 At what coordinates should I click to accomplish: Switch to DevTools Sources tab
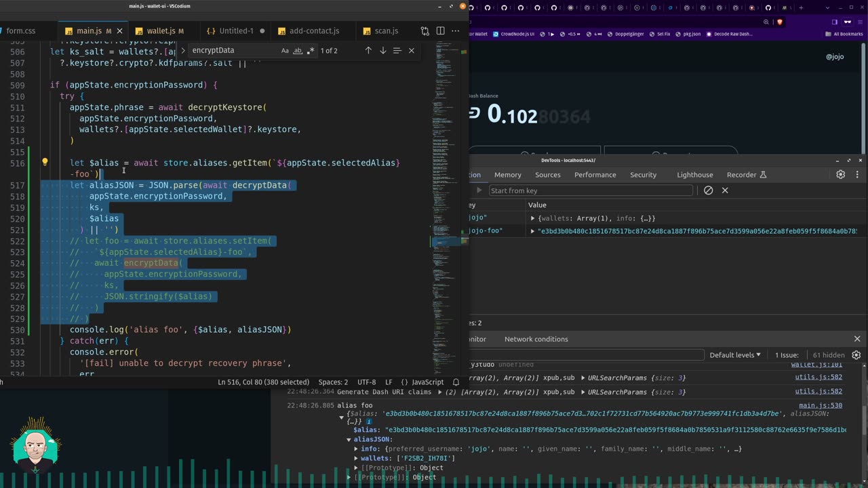coord(548,175)
